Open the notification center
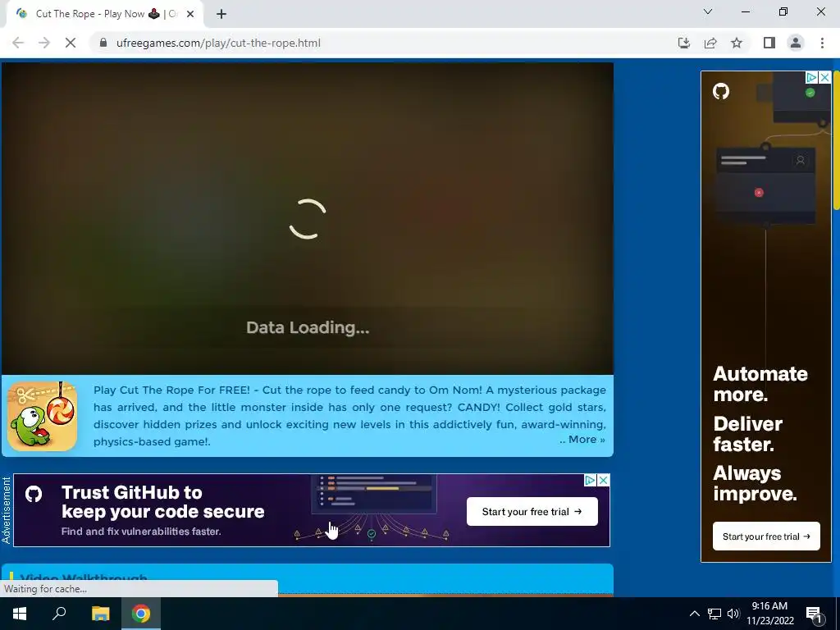Screen dimensions: 840x630 pos(814,614)
